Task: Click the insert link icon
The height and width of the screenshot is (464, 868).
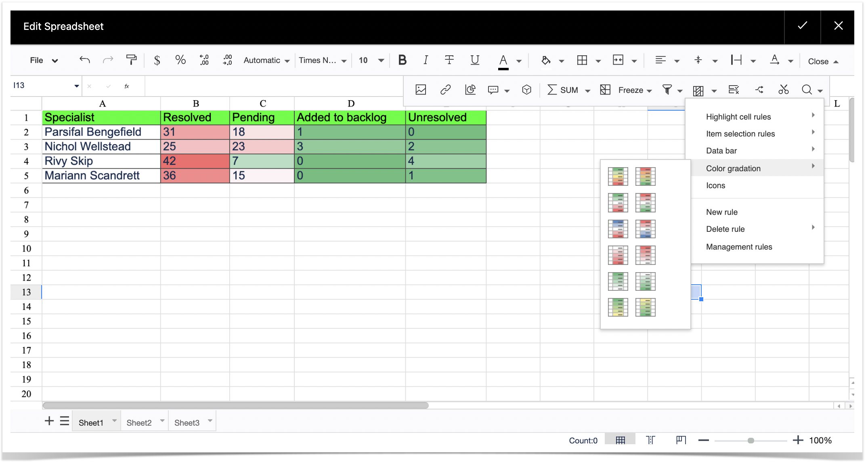Action: pyautogui.click(x=445, y=90)
